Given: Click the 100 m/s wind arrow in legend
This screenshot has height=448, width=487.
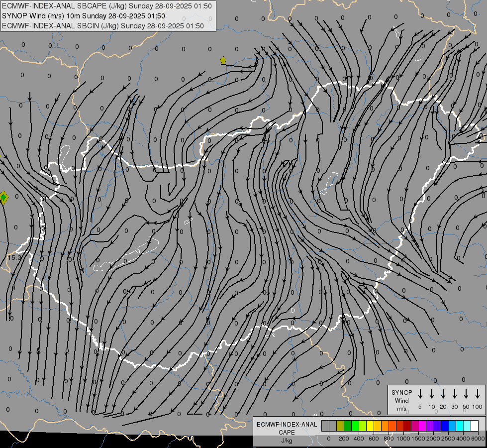Looking at the screenshot, I should point(478,393).
